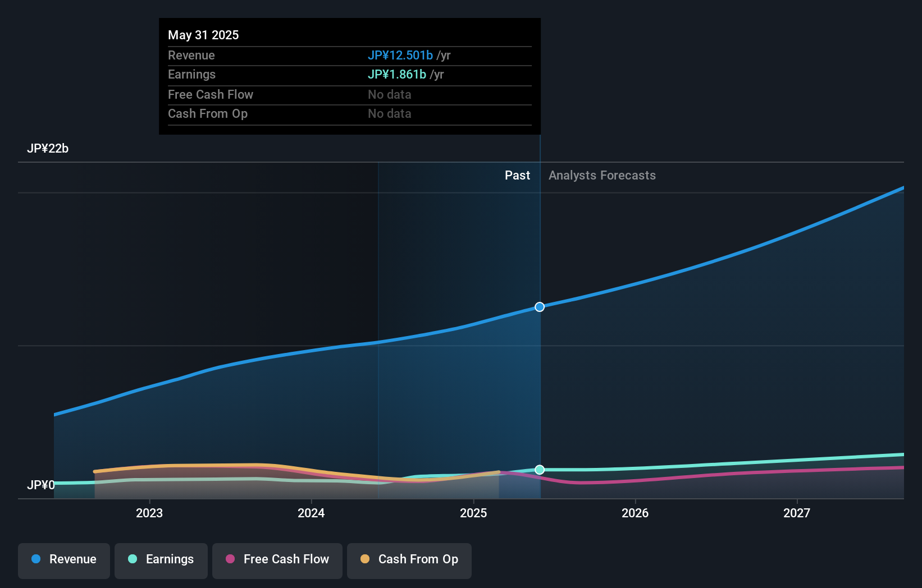Toggle the Cash From Op legend button
922x588 pixels.
click(409, 561)
